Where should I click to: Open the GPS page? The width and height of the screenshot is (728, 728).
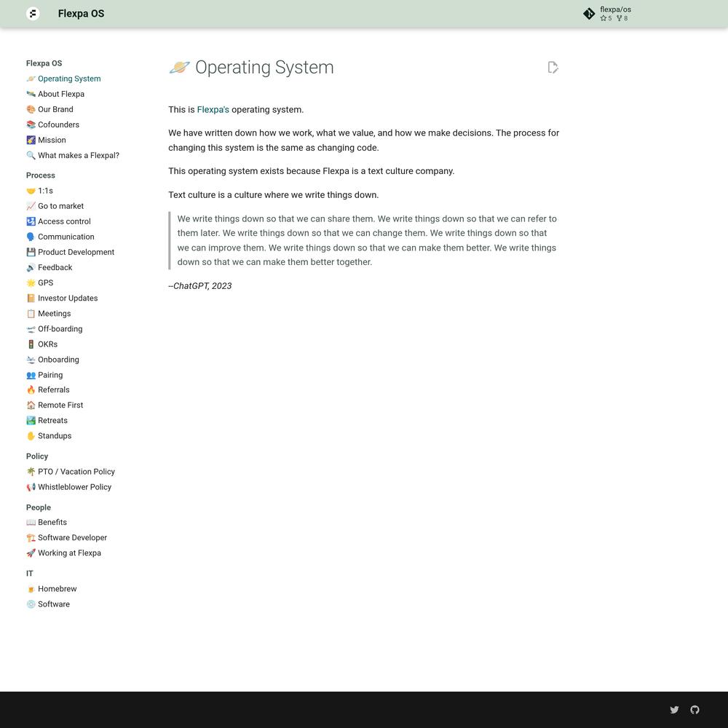[40, 282]
